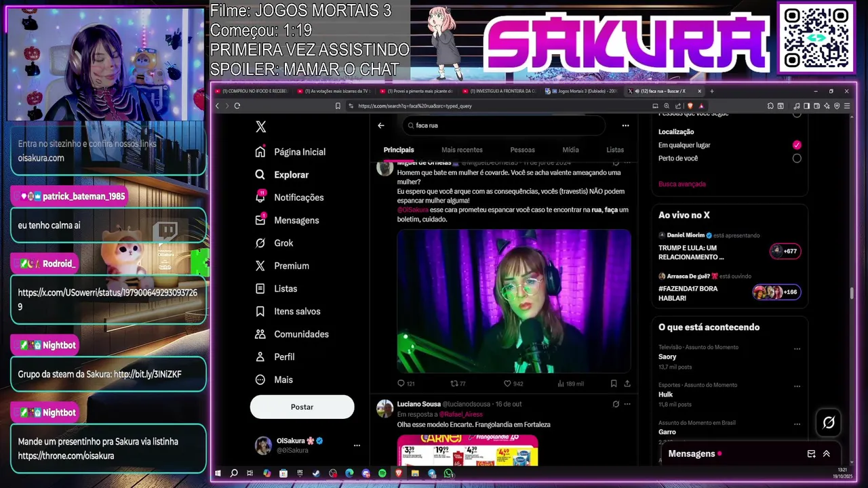Open @Rafael_Airess reply link
This screenshot has height=488, width=868.
[461, 414]
